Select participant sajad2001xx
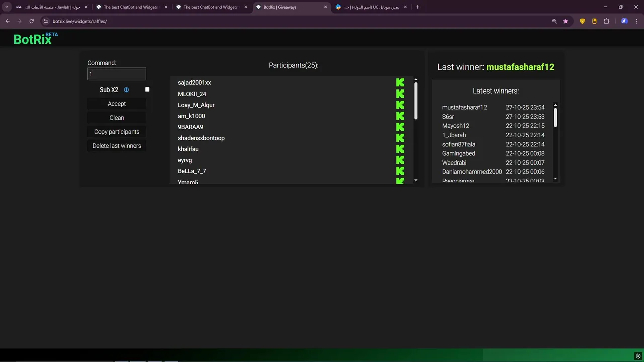Viewport: 644px width, 362px height. pyautogui.click(x=194, y=82)
